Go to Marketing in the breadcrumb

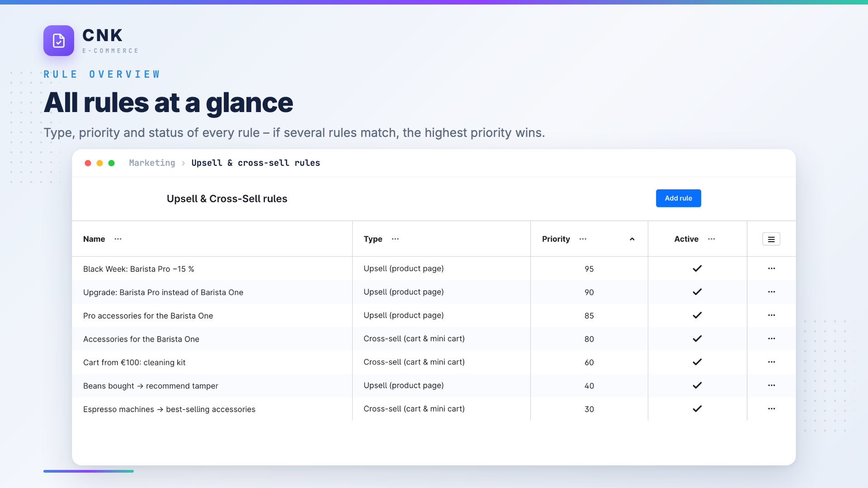[152, 163]
